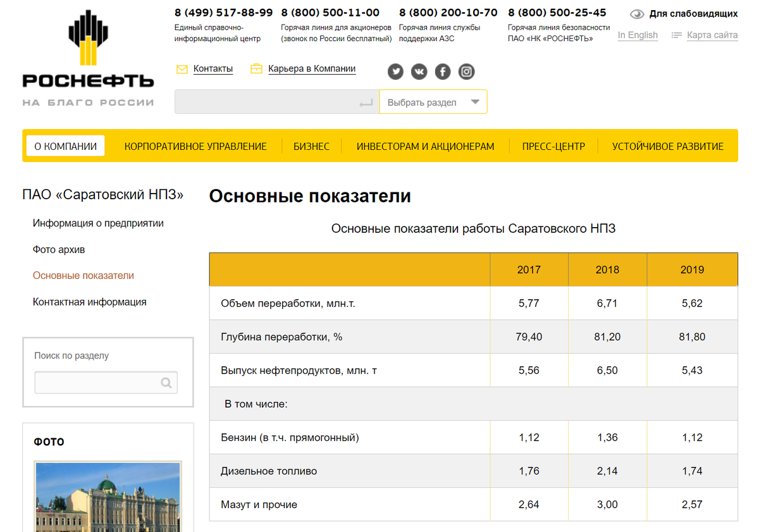759x532 pixels.
Task: Click the 8 (800) 500-11-00 hotline number
Action: click(x=331, y=12)
